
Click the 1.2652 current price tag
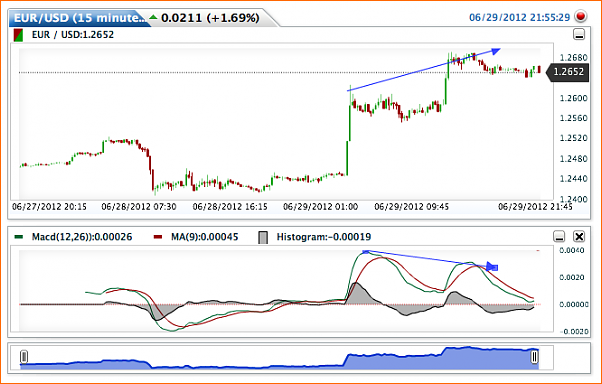[x=567, y=72]
